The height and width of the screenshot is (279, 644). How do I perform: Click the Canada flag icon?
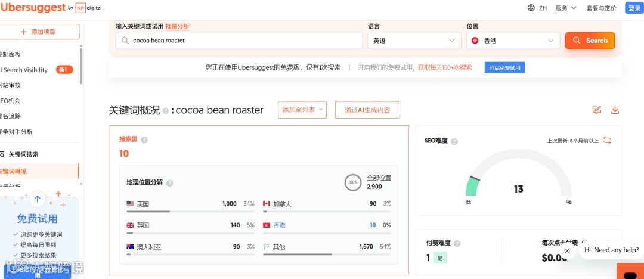coord(267,204)
